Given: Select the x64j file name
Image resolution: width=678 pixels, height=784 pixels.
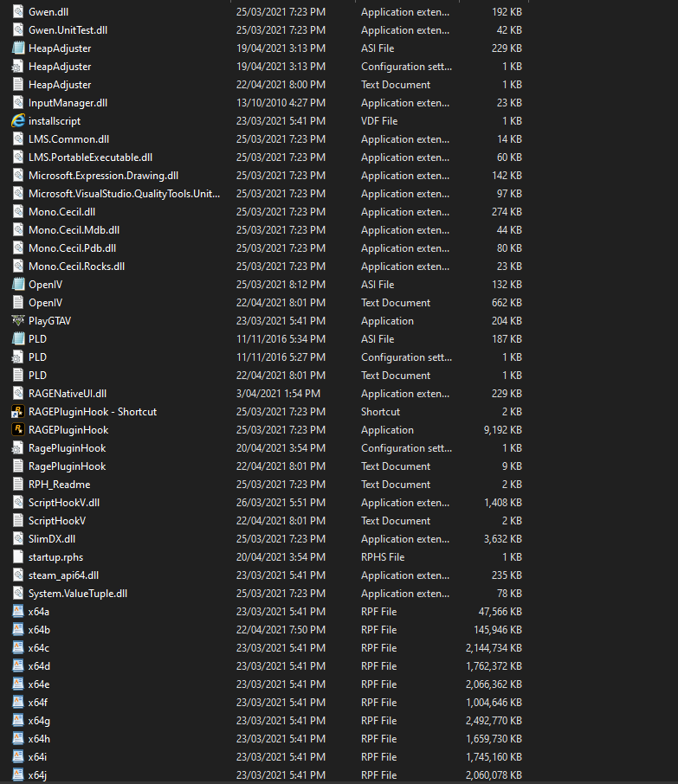Looking at the screenshot, I should coord(37,775).
